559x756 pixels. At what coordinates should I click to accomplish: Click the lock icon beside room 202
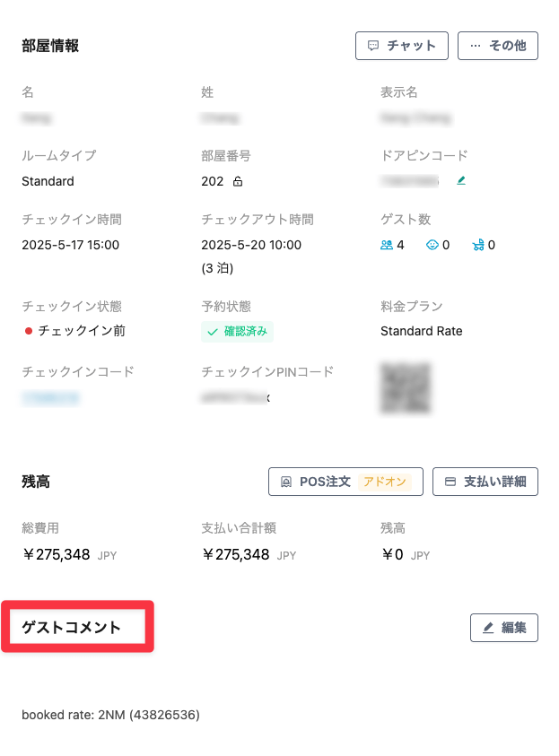click(238, 181)
